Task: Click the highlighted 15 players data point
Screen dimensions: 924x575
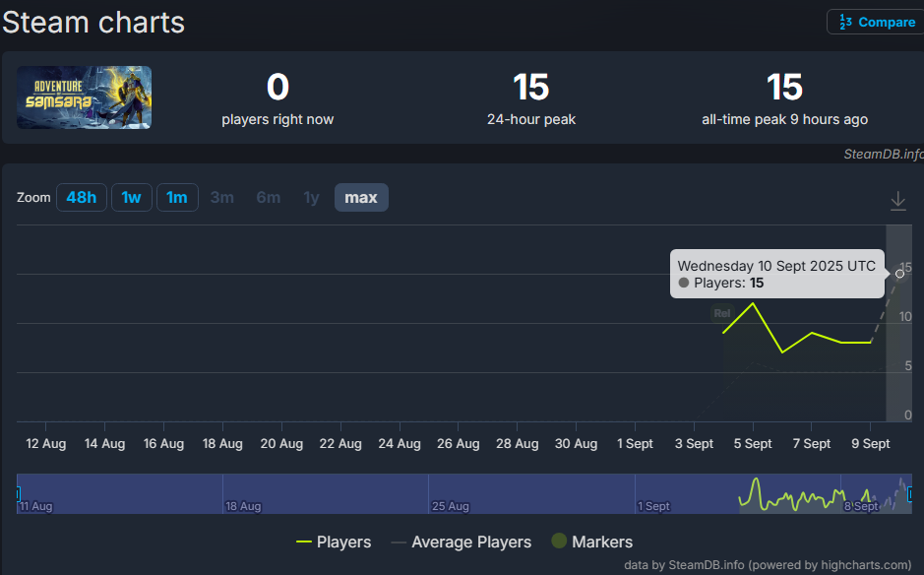Action: tap(899, 274)
